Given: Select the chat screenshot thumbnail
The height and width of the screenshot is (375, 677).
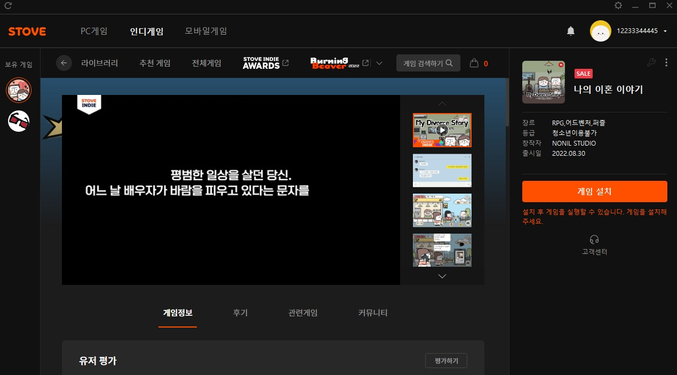Looking at the screenshot, I should [x=442, y=170].
